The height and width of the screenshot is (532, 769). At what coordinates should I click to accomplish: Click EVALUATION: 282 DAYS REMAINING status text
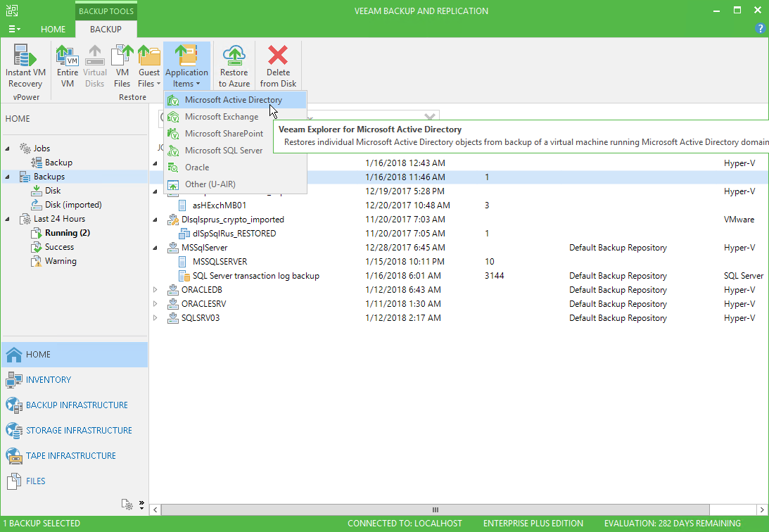(673, 524)
